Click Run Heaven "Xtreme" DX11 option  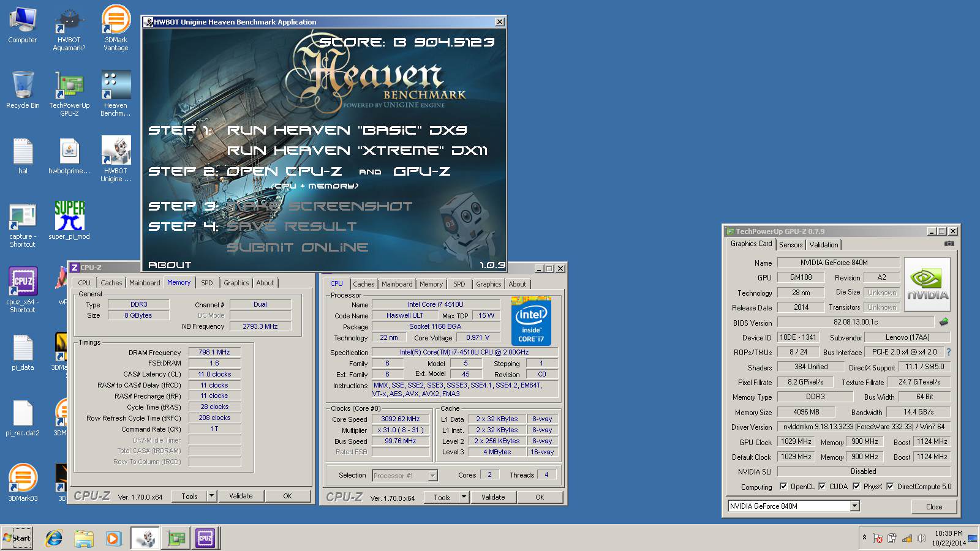coord(357,151)
